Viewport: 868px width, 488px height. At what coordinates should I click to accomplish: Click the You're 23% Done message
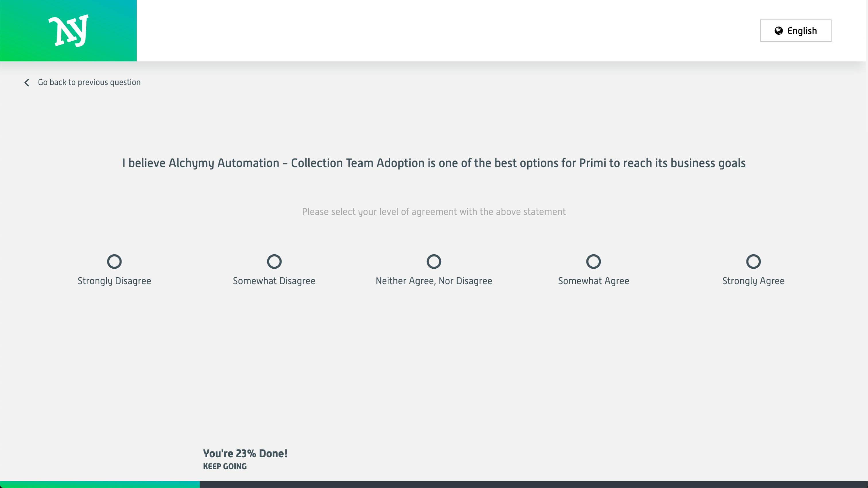245,453
